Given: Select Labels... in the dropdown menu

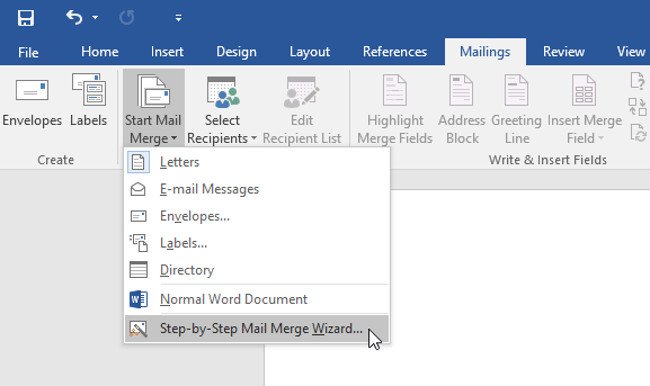Looking at the screenshot, I should coord(257,243).
